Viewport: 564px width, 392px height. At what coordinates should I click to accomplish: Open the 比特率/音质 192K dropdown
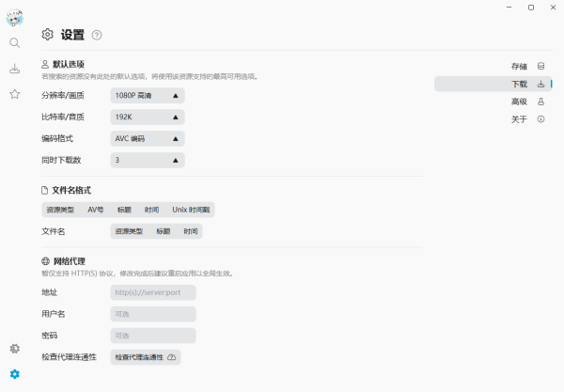tap(148, 118)
